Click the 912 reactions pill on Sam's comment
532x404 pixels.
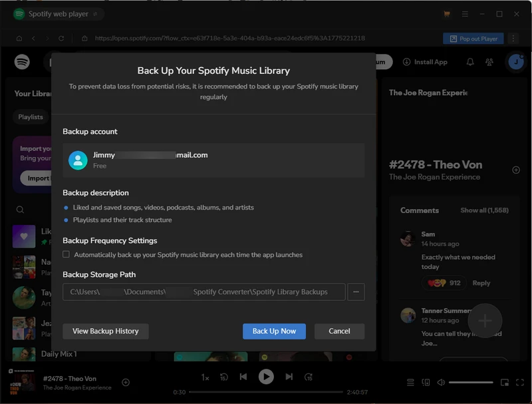tap(444, 283)
